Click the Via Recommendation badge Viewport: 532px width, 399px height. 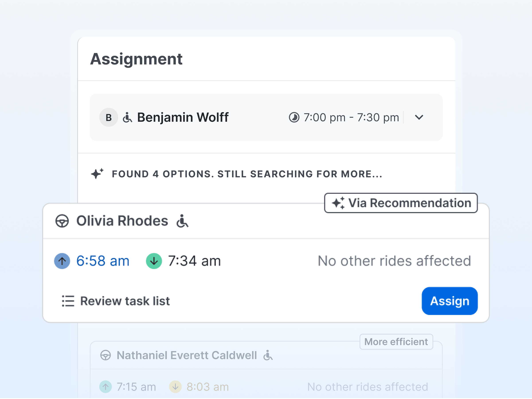pyautogui.click(x=401, y=203)
